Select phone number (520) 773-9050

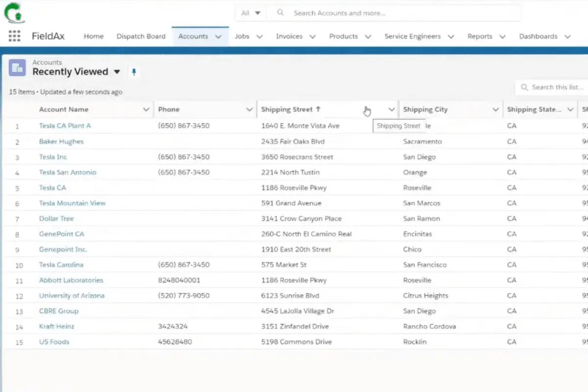click(184, 295)
